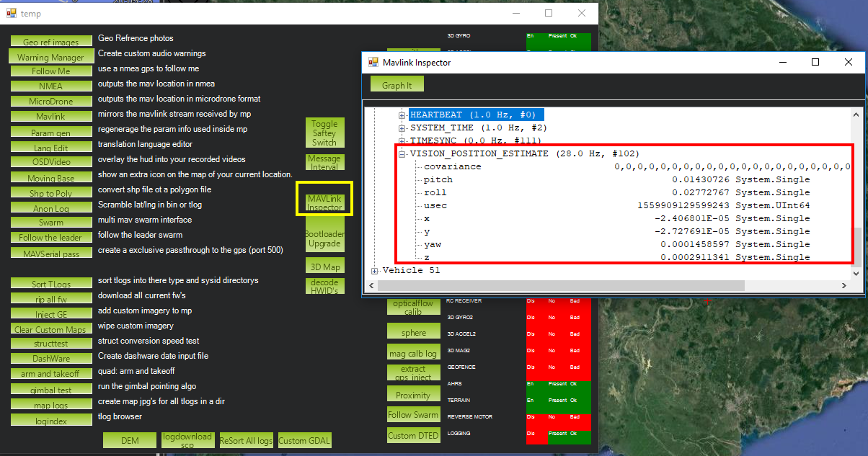Image resolution: width=868 pixels, height=456 pixels.
Task: Click ReSort All logs
Action: click(x=246, y=439)
